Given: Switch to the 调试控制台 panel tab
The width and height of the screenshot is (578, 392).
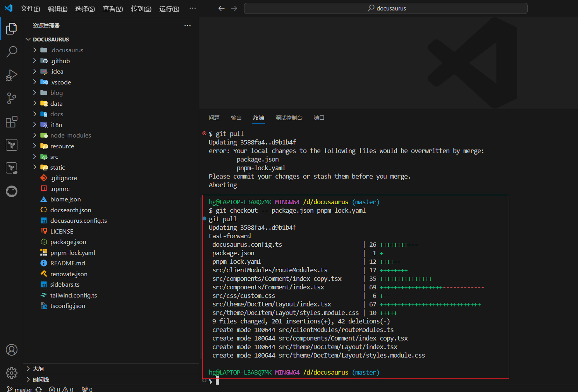Looking at the screenshot, I should tap(289, 118).
